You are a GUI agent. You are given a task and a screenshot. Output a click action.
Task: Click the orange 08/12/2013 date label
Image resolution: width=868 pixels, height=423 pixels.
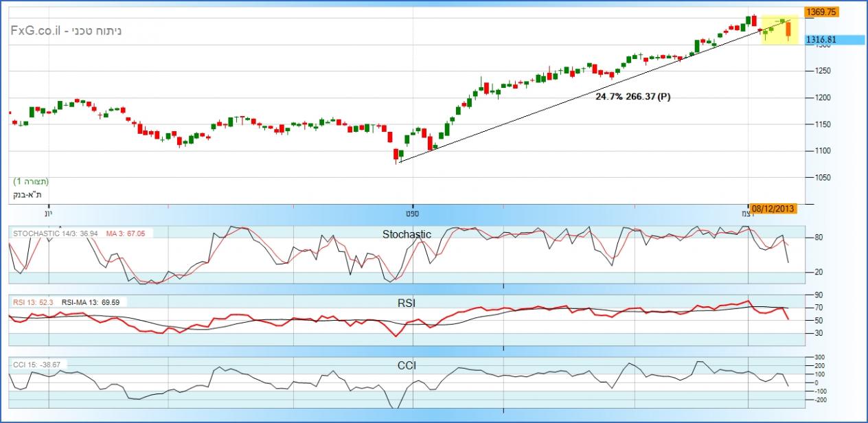coord(773,209)
